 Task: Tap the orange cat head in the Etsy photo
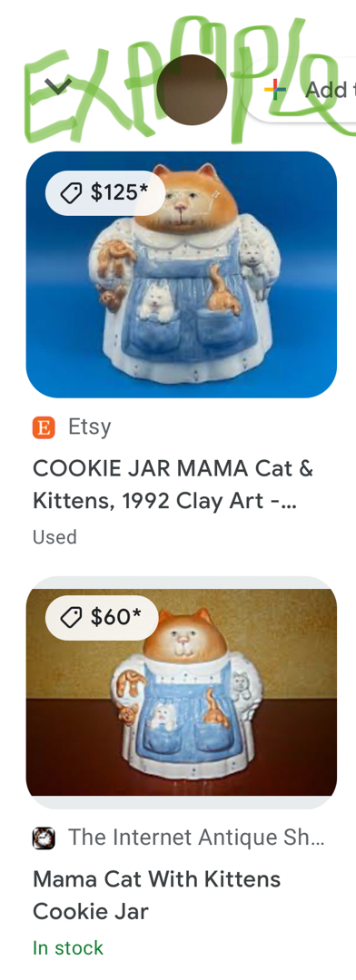point(186,196)
